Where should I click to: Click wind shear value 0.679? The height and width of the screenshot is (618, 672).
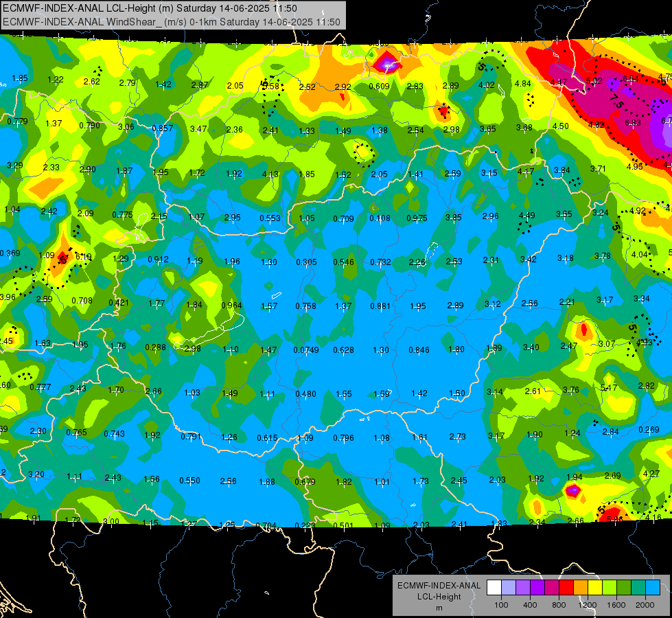click(x=305, y=481)
